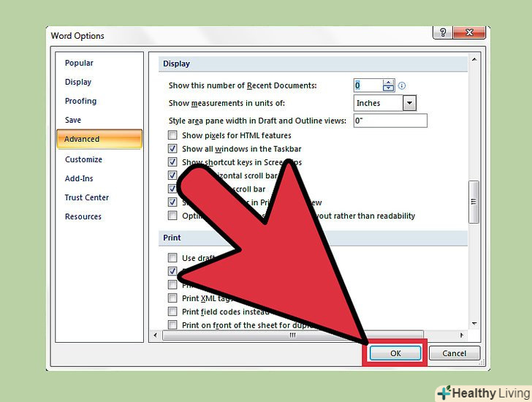Viewport: 532px width, 402px height.
Task: Click the info icon beside Recent Documents
Action: [402, 86]
